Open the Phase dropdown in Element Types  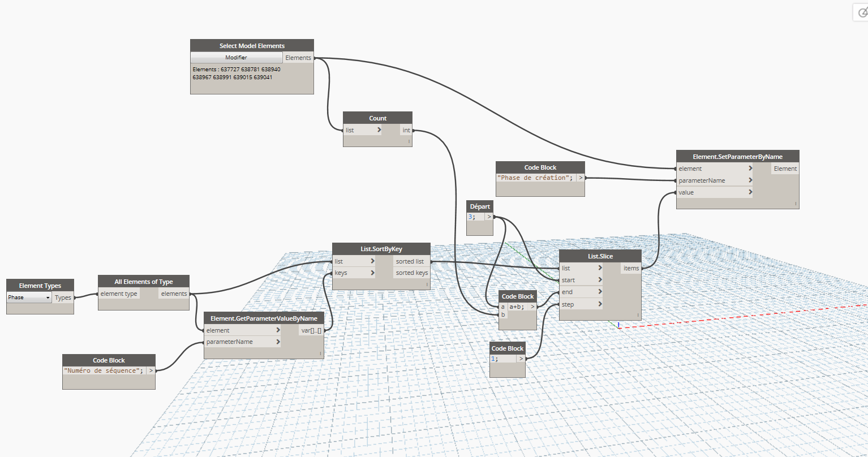coord(29,298)
